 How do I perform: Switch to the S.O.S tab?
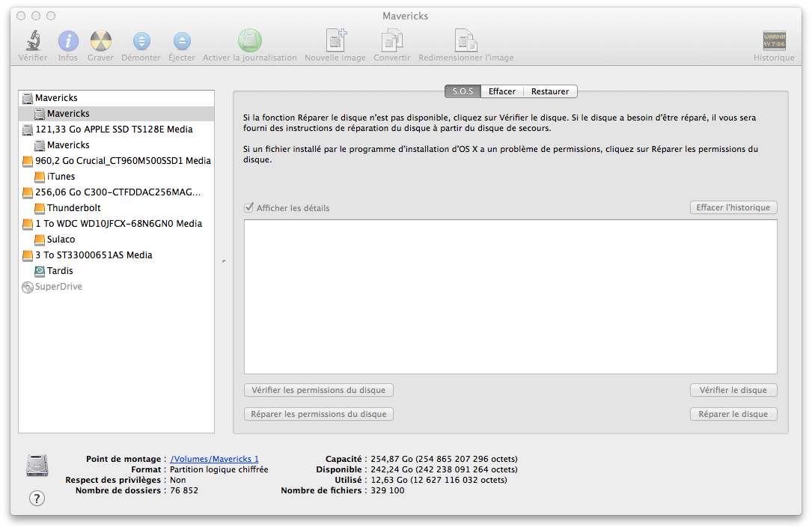click(x=463, y=91)
